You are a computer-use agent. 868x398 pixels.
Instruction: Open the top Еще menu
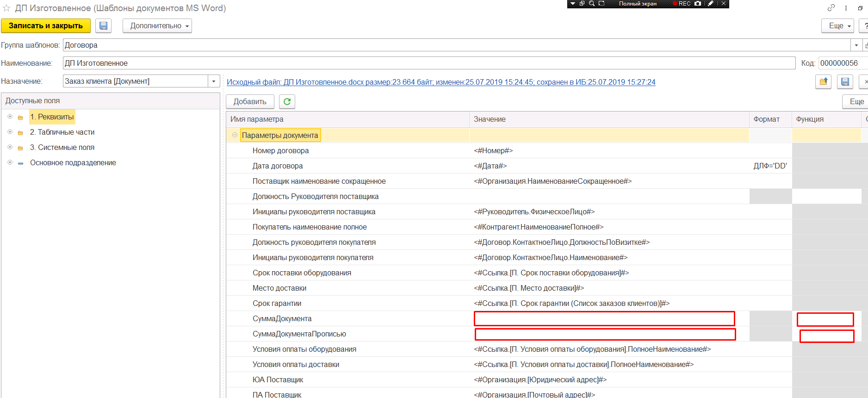pos(837,26)
